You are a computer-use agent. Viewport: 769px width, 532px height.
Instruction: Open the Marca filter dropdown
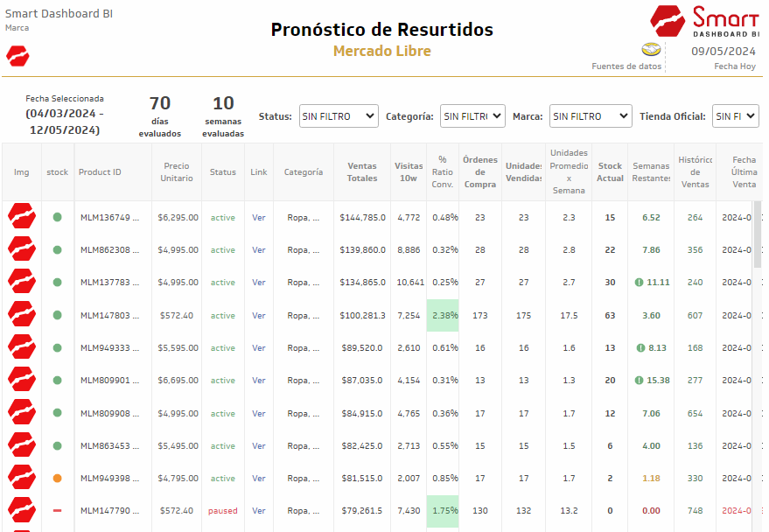point(590,116)
